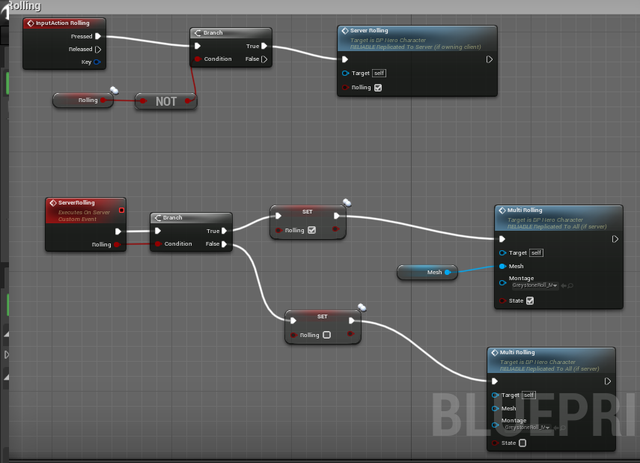The image size is (640, 463).
Task: Click the True exec pin of the lower Branch
Action: tap(224, 231)
